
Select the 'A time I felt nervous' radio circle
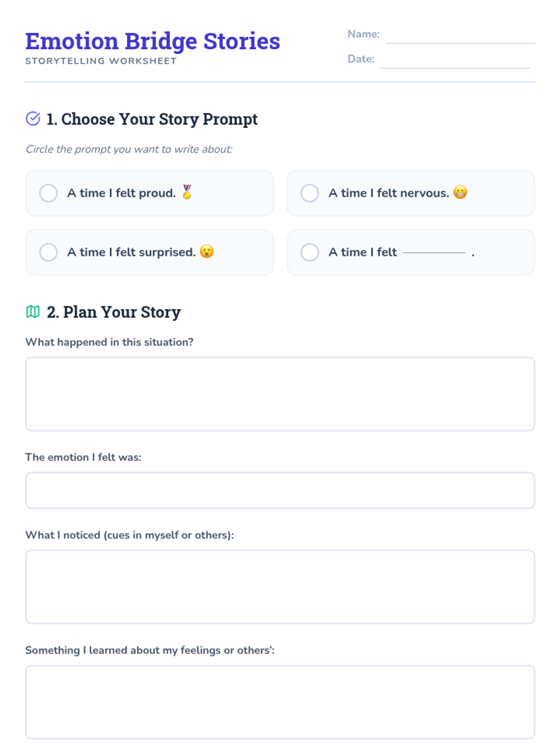tap(310, 193)
